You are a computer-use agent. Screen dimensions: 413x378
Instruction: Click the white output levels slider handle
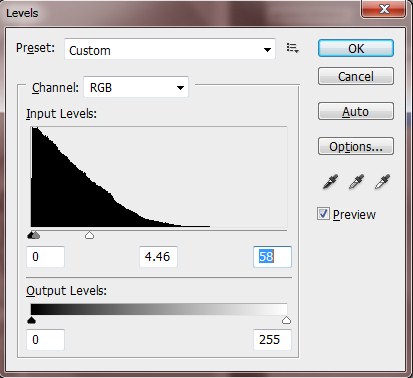point(286,320)
